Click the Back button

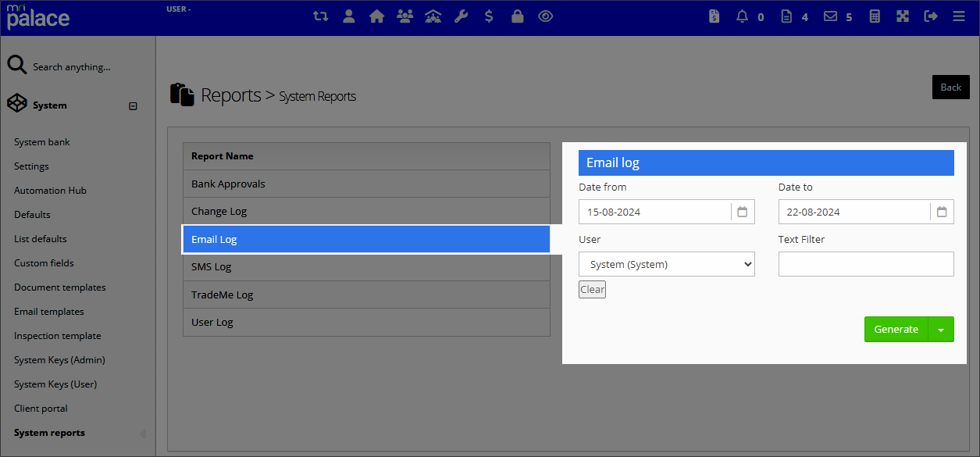(x=950, y=87)
